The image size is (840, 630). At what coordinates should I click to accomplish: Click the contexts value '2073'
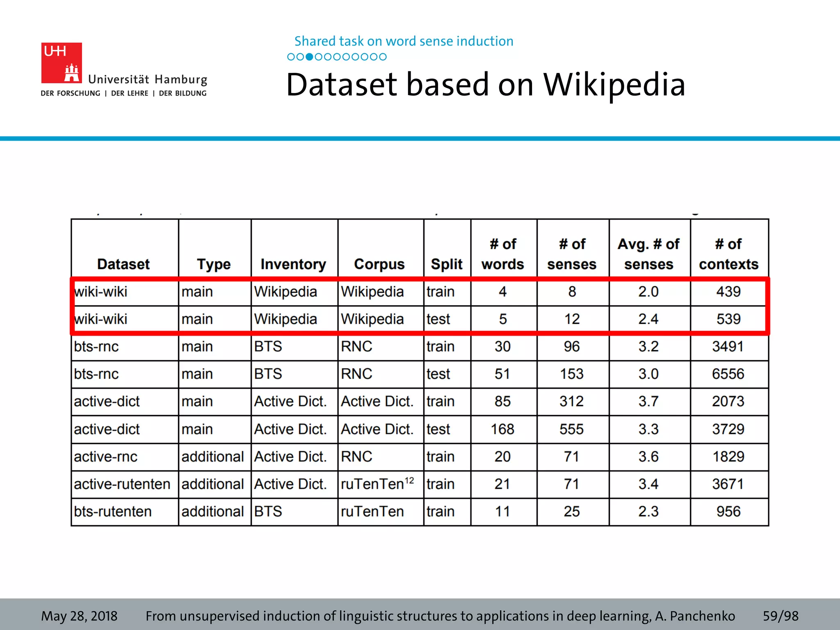click(728, 401)
